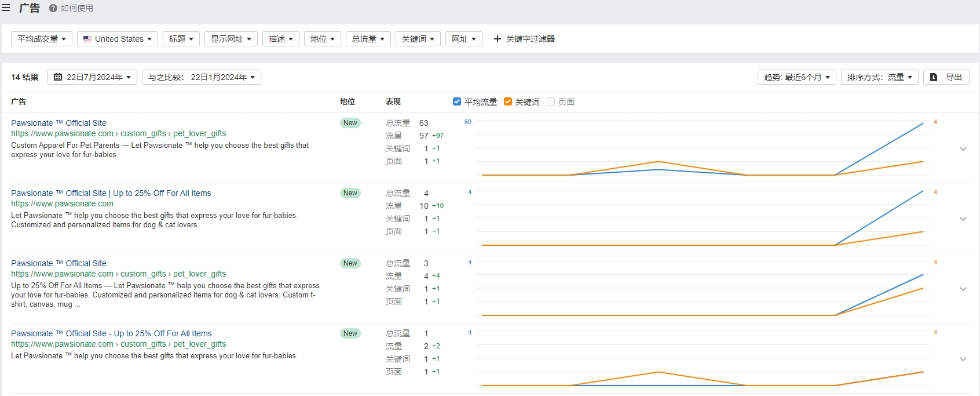Open the 关键词 filter dropdown
This screenshot has width=980, height=396.
[x=418, y=39]
